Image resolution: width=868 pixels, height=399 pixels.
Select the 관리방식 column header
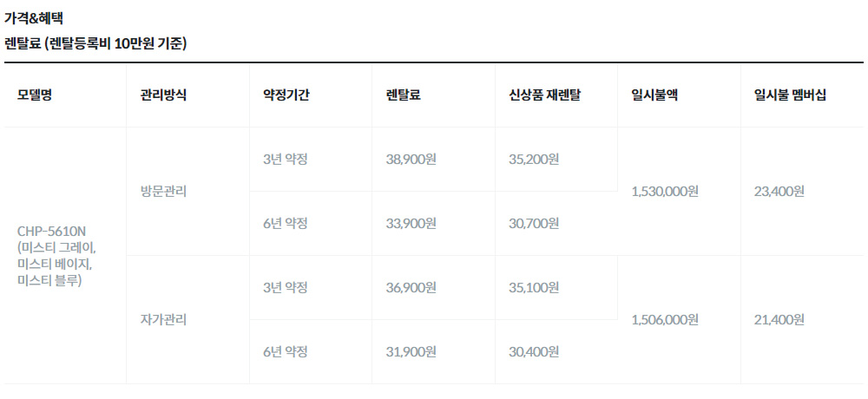point(163,95)
